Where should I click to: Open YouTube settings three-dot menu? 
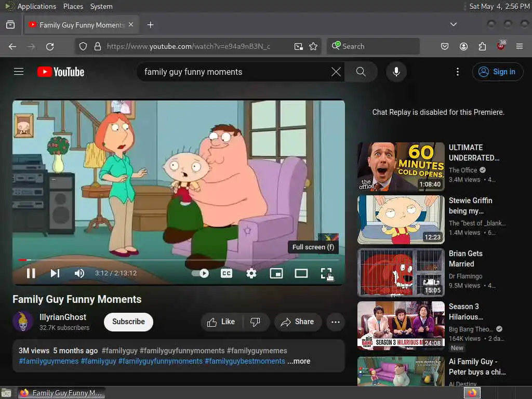tap(457, 72)
